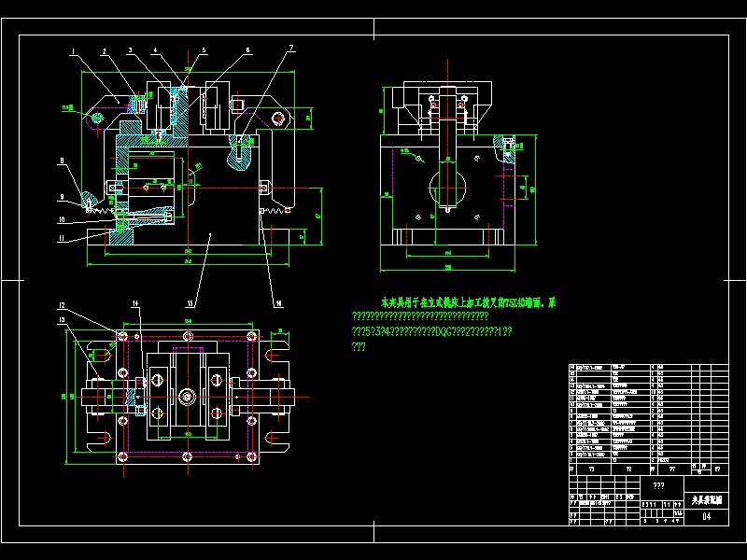Select part balloon number 13 label
The height and width of the screenshot is (560, 747).
[x=62, y=320]
